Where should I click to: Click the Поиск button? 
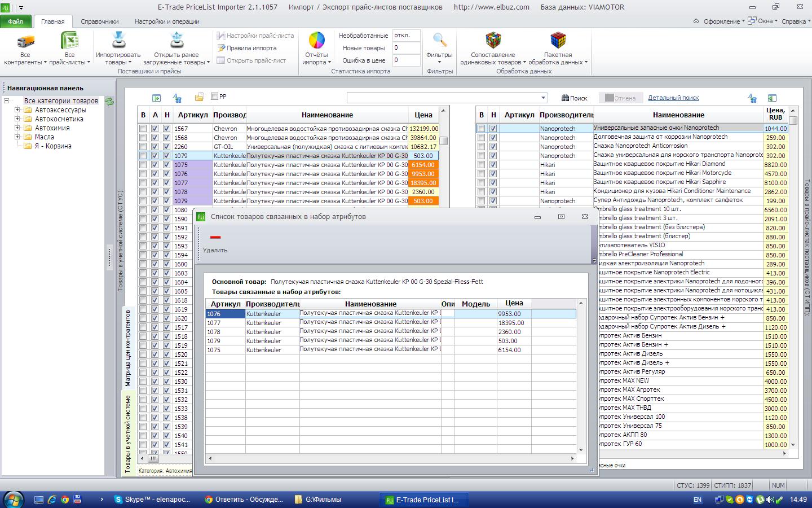click(x=575, y=98)
